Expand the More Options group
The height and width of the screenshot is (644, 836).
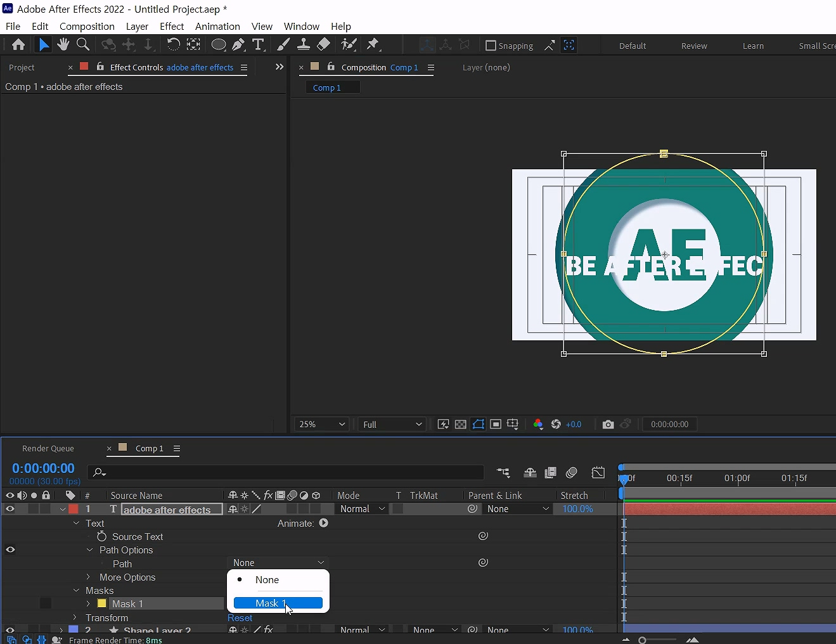point(89,577)
